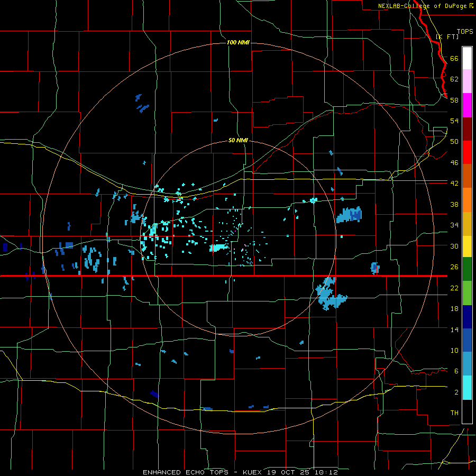
Task: Click the 66 legend value
Action: 454,58
